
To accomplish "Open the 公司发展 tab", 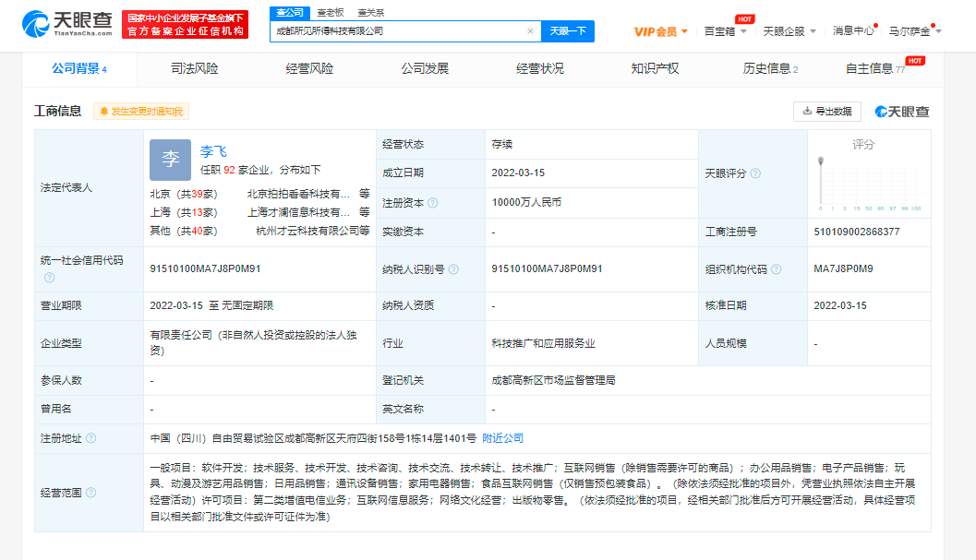I will tap(425, 68).
